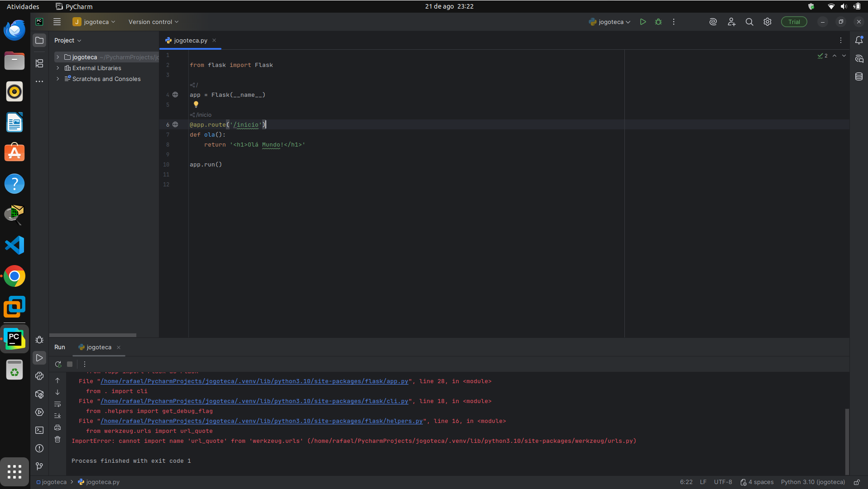The height and width of the screenshot is (489, 868).
Task: Change UTF-8 file encoding
Action: [x=723, y=482]
